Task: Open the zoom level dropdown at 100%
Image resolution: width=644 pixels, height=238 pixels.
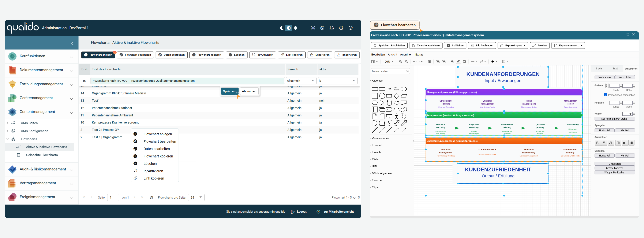Action: click(x=388, y=62)
